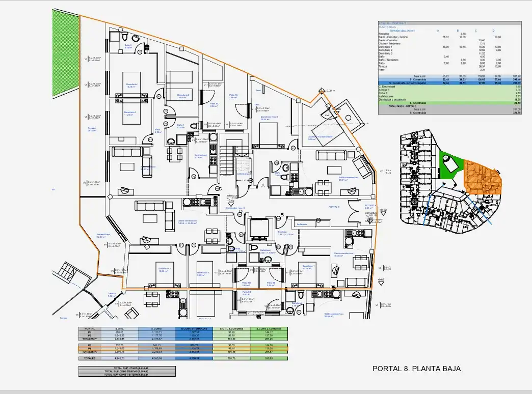
Task: Select the 'Dormitorio 3 11.25 m²' room label on plan
Action: (130, 113)
